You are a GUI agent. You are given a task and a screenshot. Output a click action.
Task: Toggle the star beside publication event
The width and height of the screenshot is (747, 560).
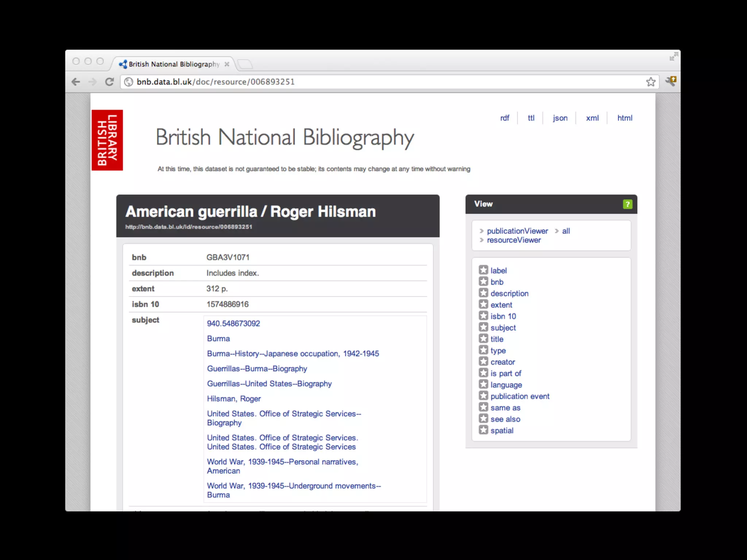(483, 396)
